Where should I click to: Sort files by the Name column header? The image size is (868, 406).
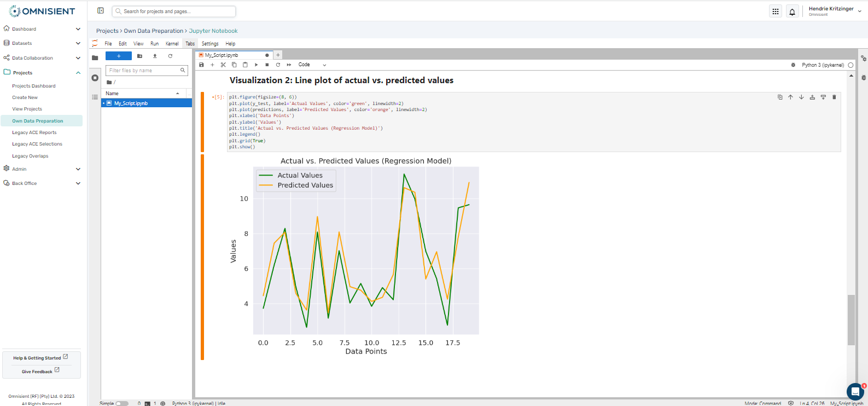point(143,94)
